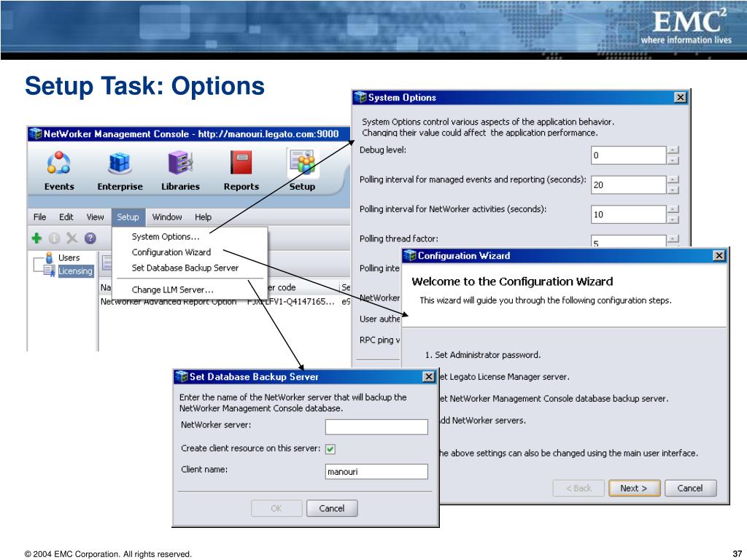The width and height of the screenshot is (747, 560).
Task: Increase NetWorker activities polling interval up arrow
Action: coord(673,209)
